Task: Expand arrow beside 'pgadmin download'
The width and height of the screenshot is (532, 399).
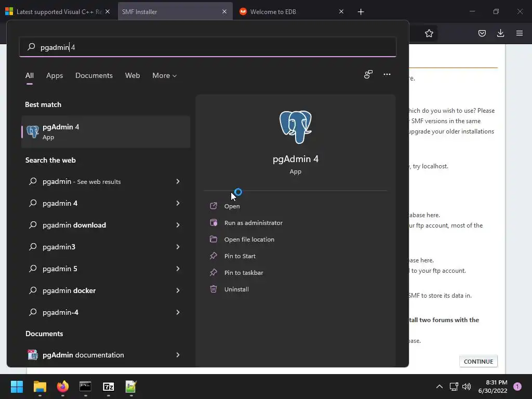Action: click(x=178, y=225)
